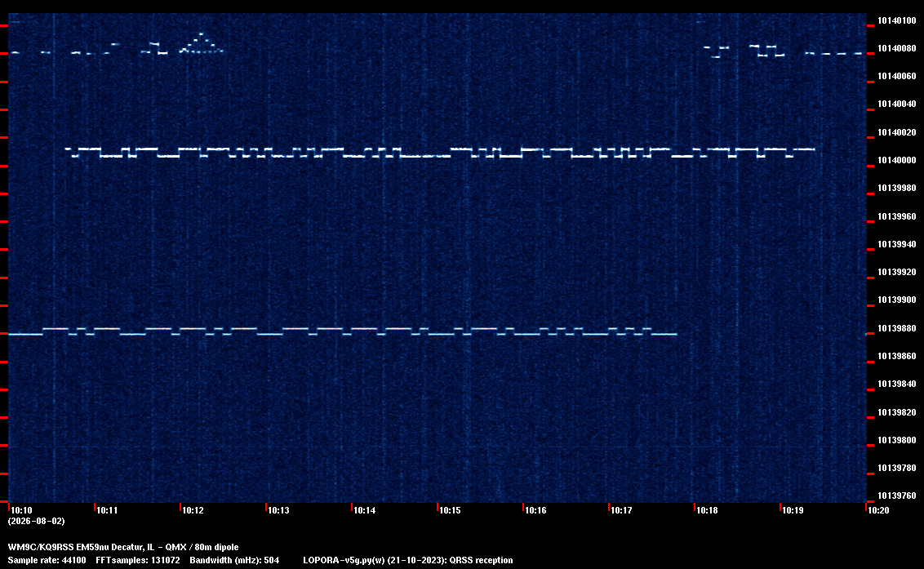Select the 10140060 frequency label
This screenshot has width=924, height=569.
tap(896, 76)
